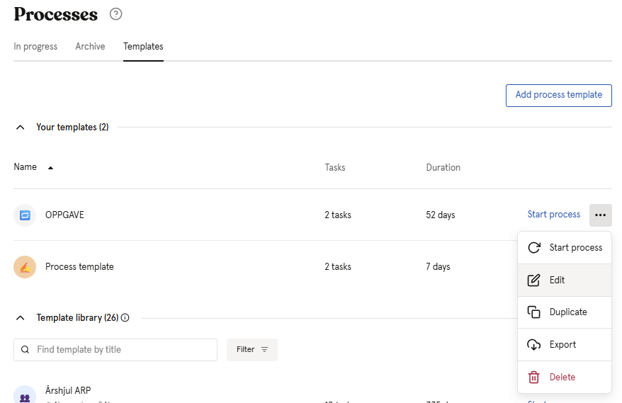The height and width of the screenshot is (403, 622).
Task: Choose Delete in the context menu
Action: tap(562, 377)
